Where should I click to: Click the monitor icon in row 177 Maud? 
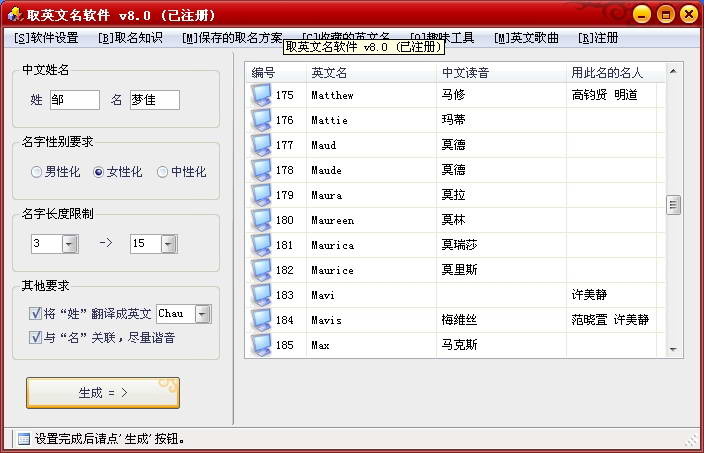tap(261, 145)
